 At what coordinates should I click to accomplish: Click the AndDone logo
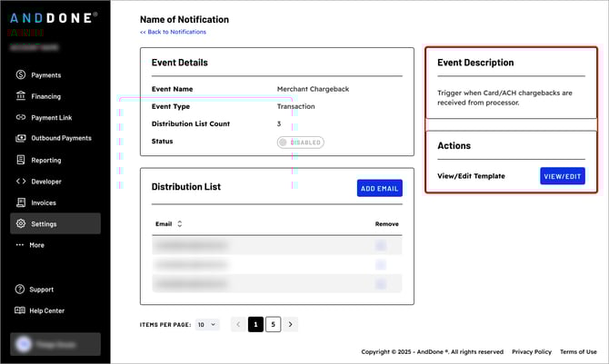[x=54, y=18]
